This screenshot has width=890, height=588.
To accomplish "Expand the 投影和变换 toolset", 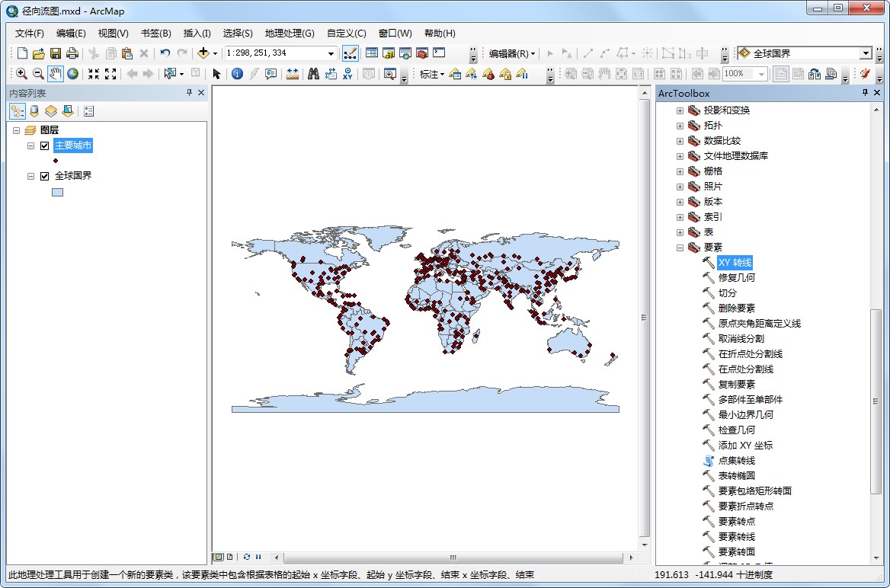I will [680, 110].
